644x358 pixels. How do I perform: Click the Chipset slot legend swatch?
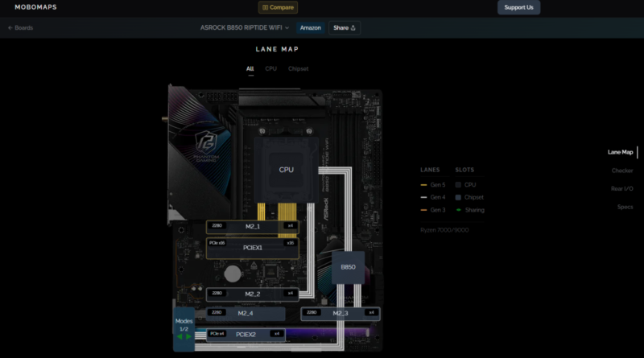(x=458, y=197)
